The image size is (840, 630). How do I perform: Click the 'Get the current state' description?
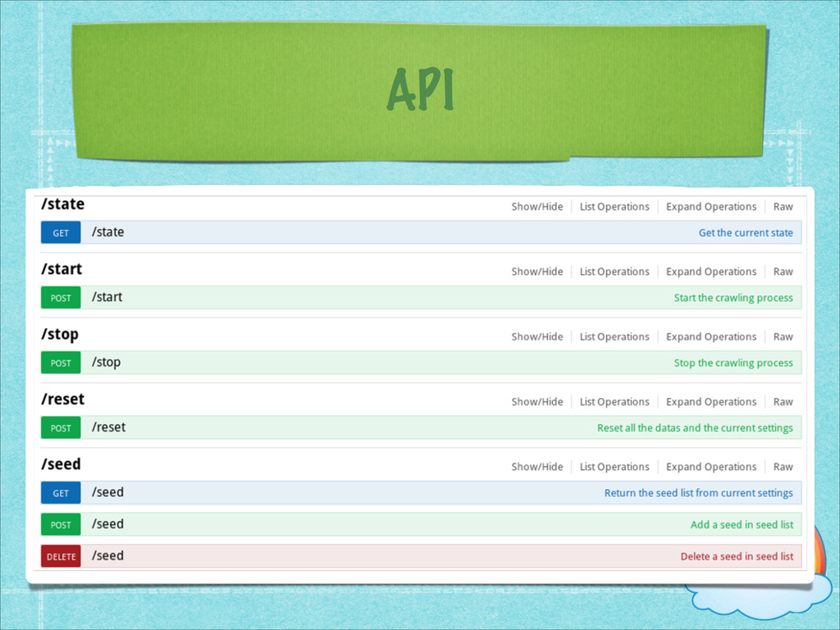coord(745,233)
